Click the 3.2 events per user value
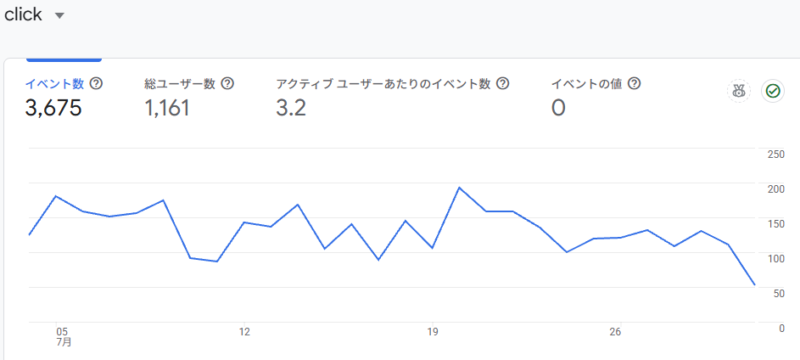The width and height of the screenshot is (800, 360). (x=291, y=108)
